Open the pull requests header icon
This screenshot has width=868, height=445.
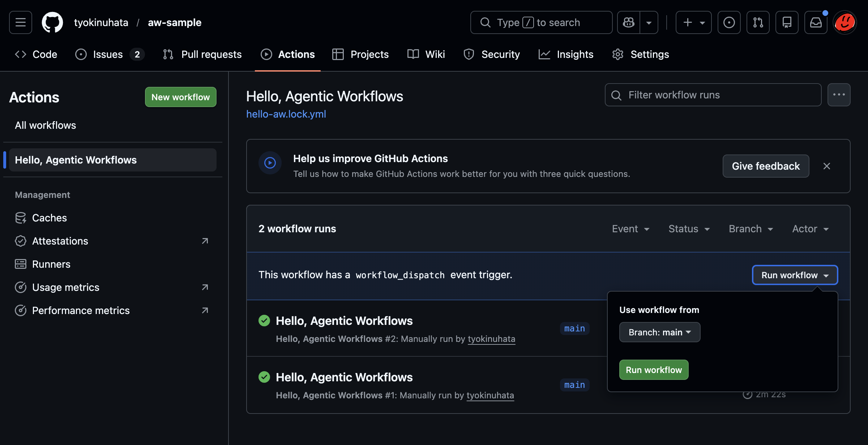[x=758, y=22]
